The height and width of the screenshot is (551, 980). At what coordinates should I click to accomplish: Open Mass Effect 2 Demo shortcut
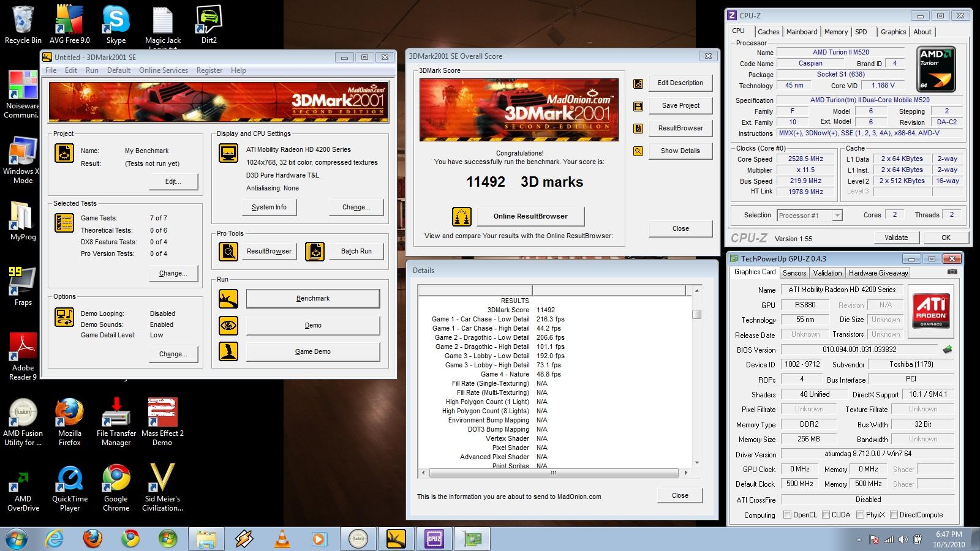[x=162, y=422]
